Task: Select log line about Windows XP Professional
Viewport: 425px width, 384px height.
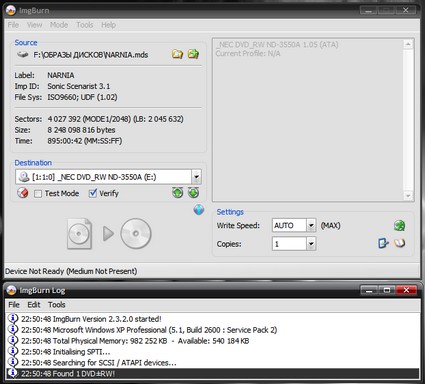Action: [149, 330]
